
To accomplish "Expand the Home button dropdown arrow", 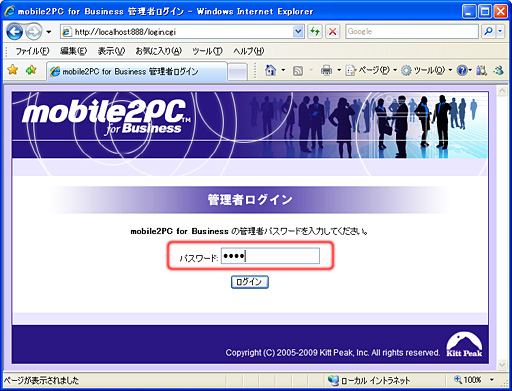I will [283, 70].
